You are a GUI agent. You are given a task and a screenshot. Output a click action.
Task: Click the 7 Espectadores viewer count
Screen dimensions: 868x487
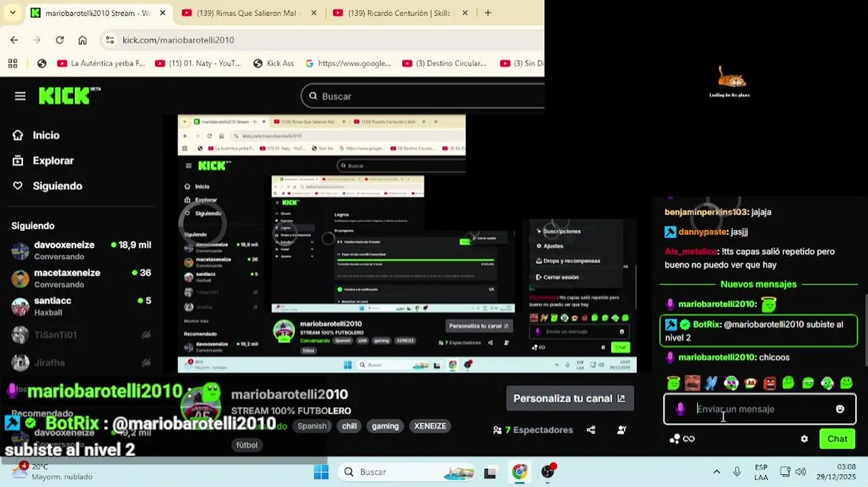tap(533, 430)
